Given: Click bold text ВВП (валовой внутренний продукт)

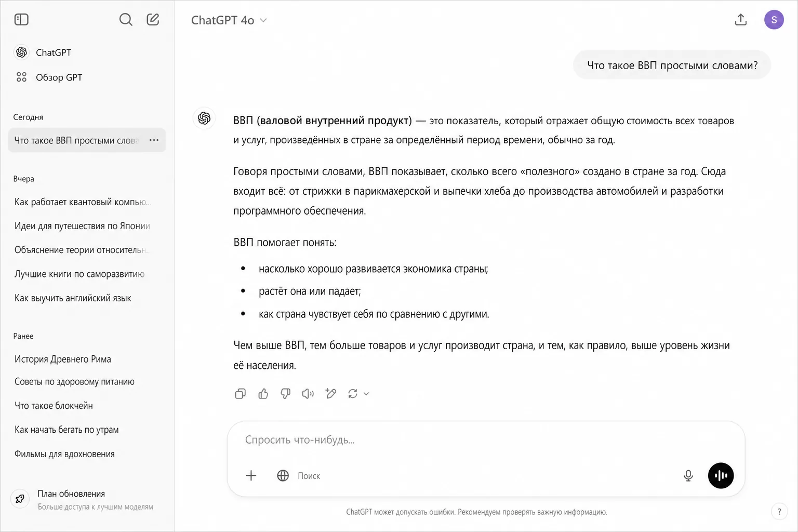Looking at the screenshot, I should tap(322, 121).
